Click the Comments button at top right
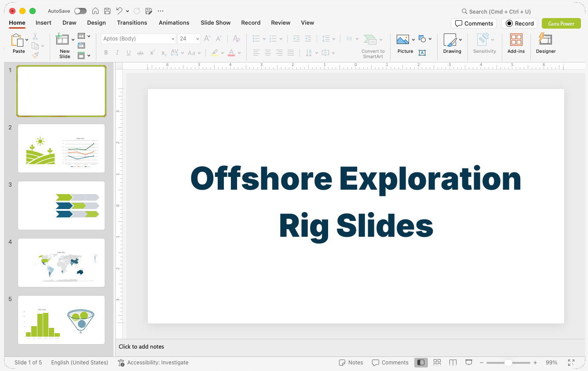This screenshot has height=371, width=588. [474, 23]
